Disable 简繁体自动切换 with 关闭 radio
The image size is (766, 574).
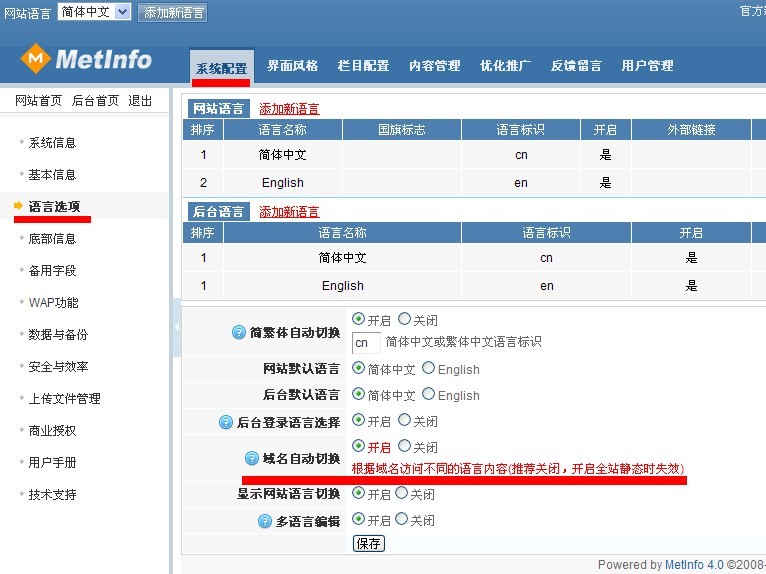[404, 319]
